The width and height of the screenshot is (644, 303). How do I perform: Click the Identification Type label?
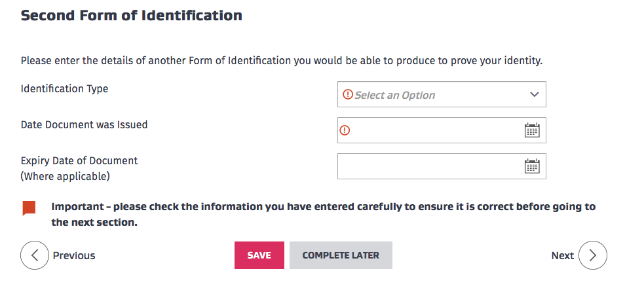pyautogui.click(x=64, y=88)
